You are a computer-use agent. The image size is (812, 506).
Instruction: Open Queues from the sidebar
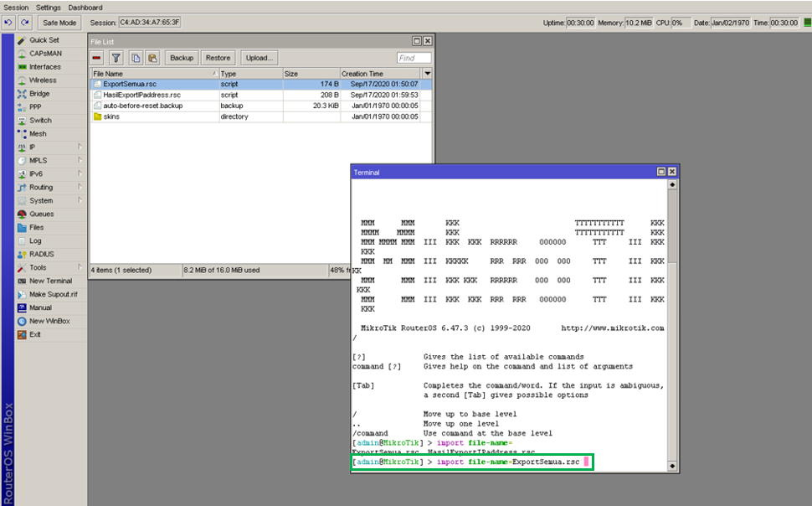coord(51,214)
